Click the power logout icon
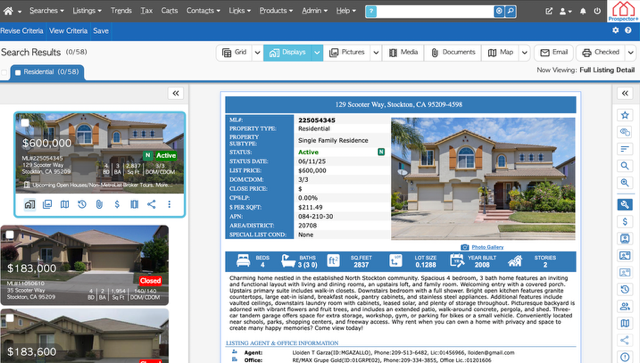 (597, 11)
